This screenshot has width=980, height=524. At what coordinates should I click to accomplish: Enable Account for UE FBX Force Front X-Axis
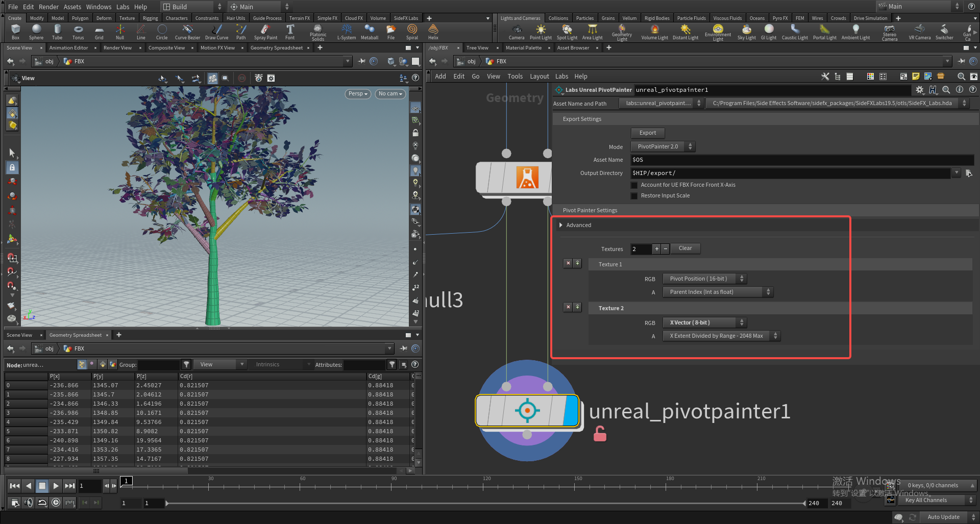pyautogui.click(x=634, y=185)
